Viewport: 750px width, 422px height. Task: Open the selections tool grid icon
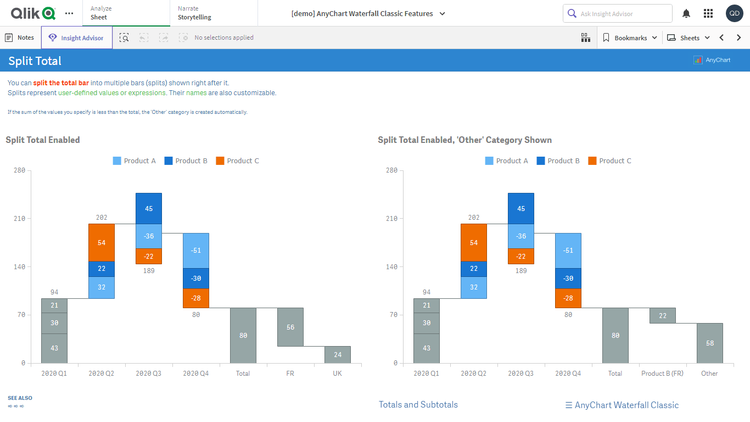pyautogui.click(x=585, y=37)
